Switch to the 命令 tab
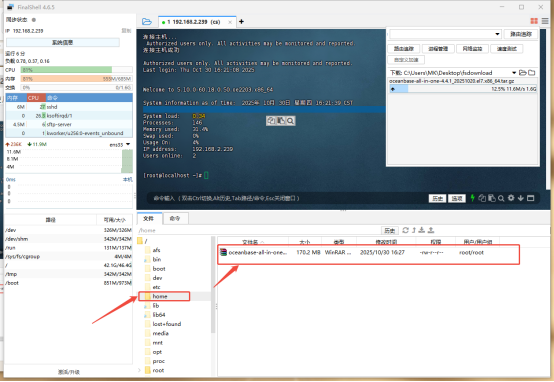This screenshot has width=554, height=382. pos(175,218)
